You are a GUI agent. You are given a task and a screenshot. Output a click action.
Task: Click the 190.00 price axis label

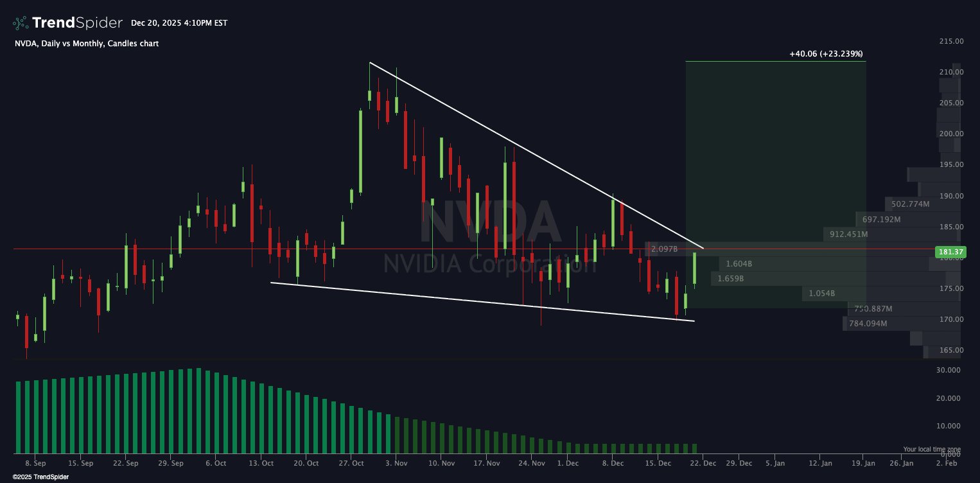pyautogui.click(x=951, y=196)
